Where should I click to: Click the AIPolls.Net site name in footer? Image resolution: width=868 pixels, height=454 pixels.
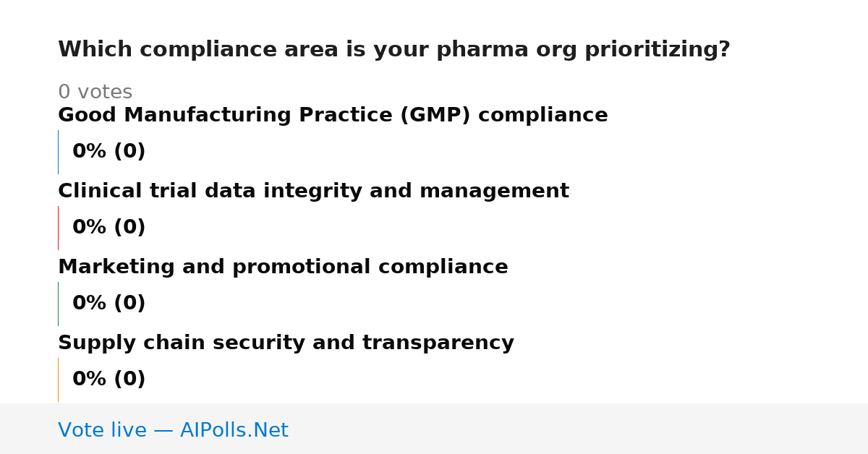click(x=234, y=431)
